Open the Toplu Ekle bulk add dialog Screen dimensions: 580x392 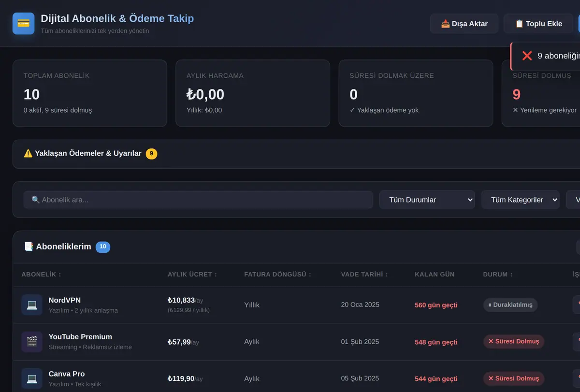[x=538, y=23]
